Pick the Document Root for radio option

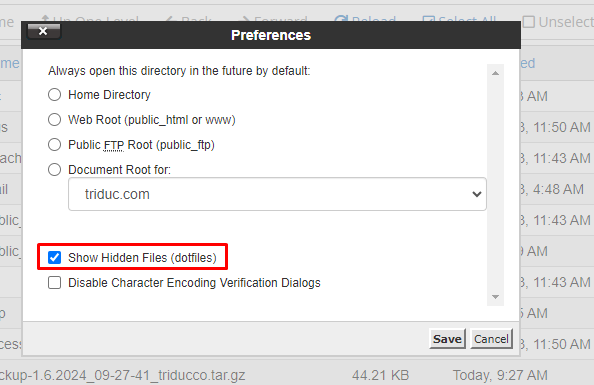pyautogui.click(x=55, y=170)
